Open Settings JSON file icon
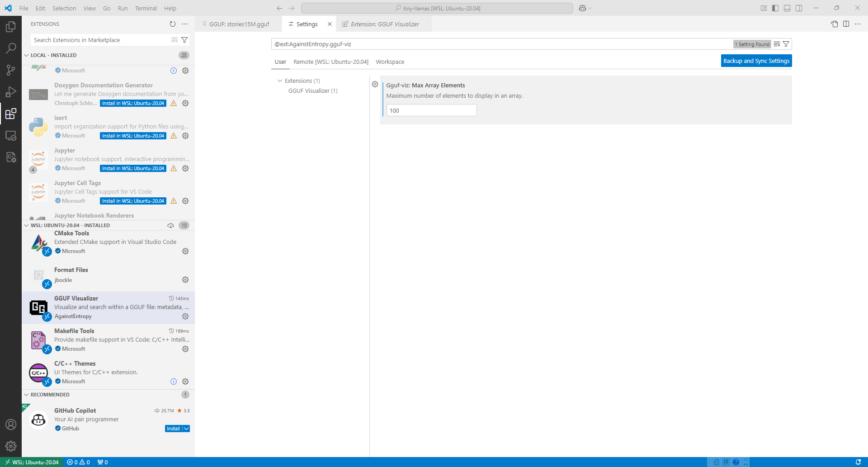The image size is (868, 467). pos(835,24)
